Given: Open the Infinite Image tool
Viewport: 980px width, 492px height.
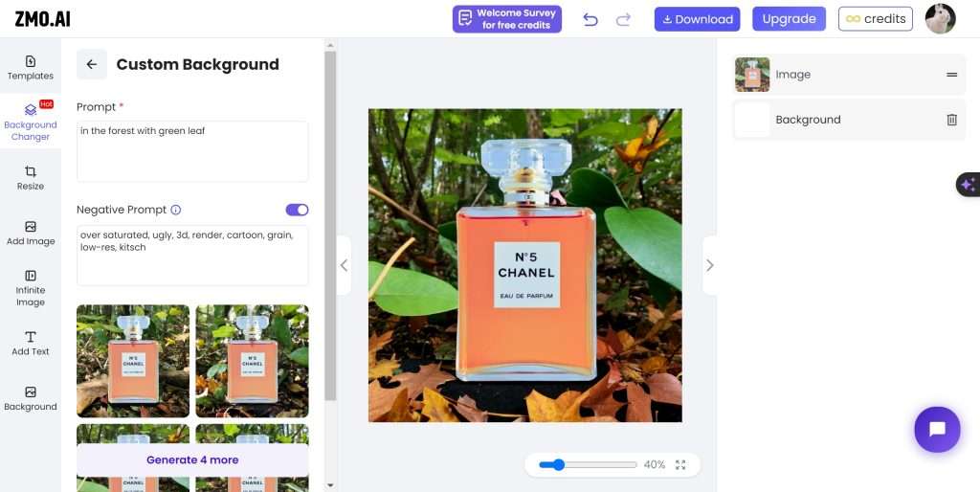Looking at the screenshot, I should coord(30,287).
